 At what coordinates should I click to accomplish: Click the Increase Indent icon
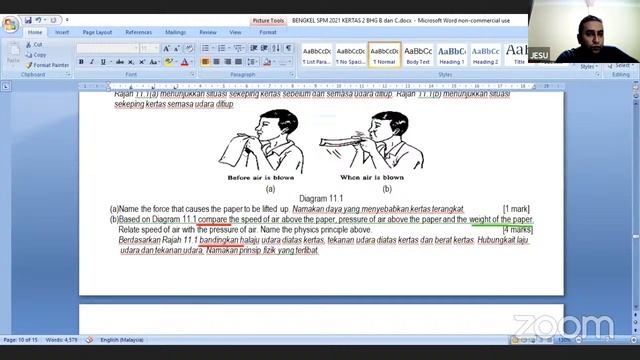pyautogui.click(x=264, y=49)
